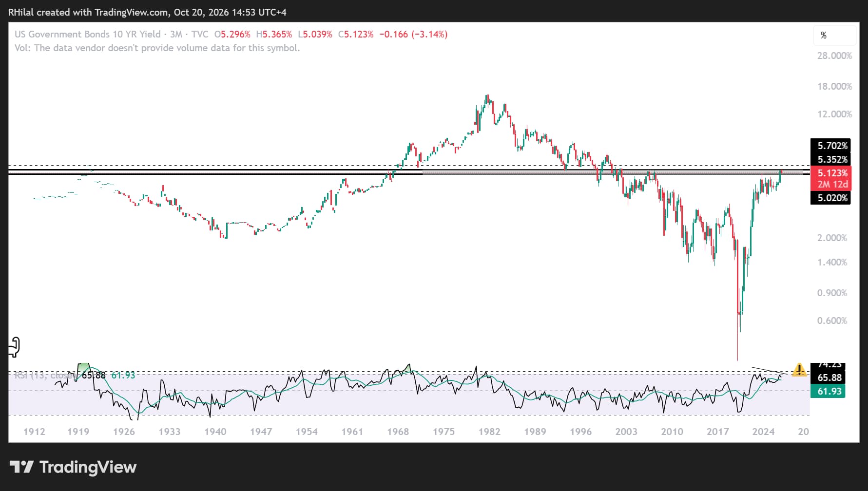Click the 1996 label on the time axis
The image size is (868, 491).
[x=580, y=432]
